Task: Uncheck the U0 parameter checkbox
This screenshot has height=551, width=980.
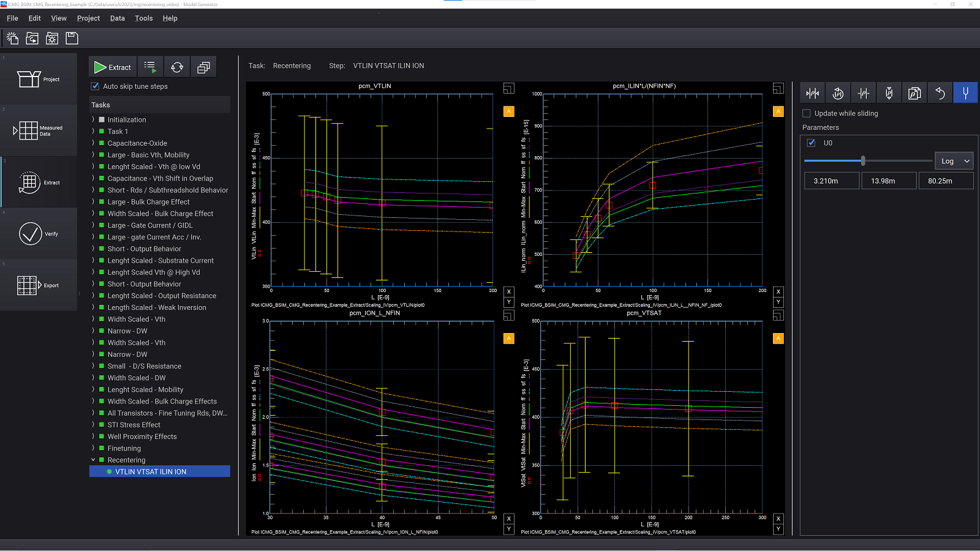Action: pos(811,142)
